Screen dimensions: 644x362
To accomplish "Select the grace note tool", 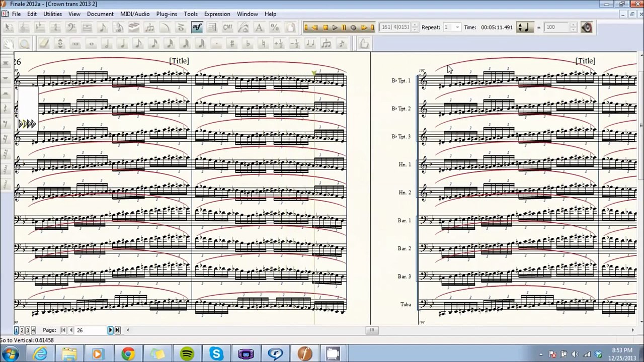I will tap(342, 44).
